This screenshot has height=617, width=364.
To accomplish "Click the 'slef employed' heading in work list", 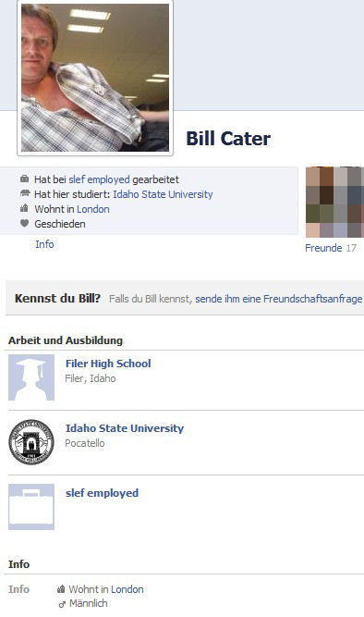I will (102, 493).
